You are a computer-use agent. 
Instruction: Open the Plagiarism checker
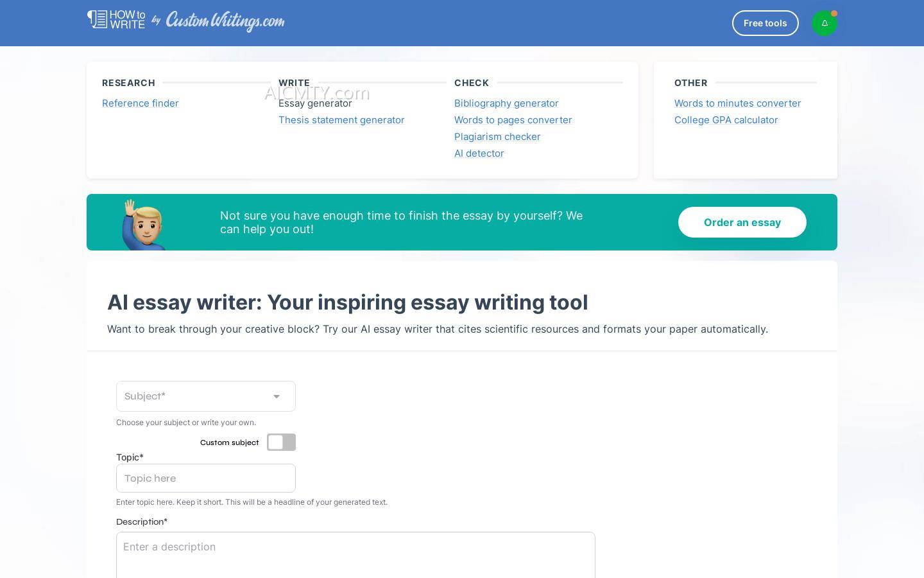497,136
